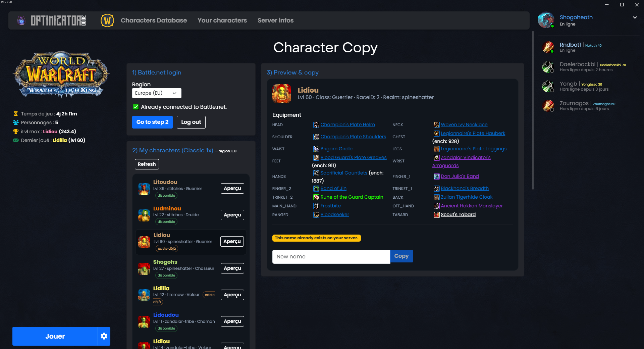
Task: Click Aperçu for Shogohs
Action: point(232,268)
